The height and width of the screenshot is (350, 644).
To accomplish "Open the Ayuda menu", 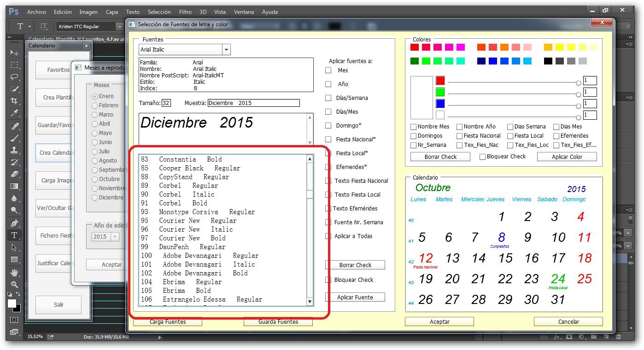I will click(269, 12).
